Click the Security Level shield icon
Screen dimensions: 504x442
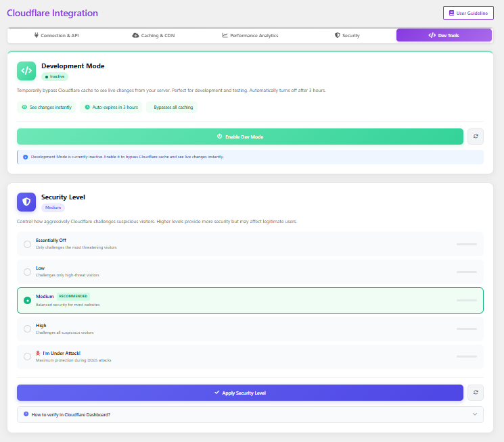pyautogui.click(x=26, y=202)
